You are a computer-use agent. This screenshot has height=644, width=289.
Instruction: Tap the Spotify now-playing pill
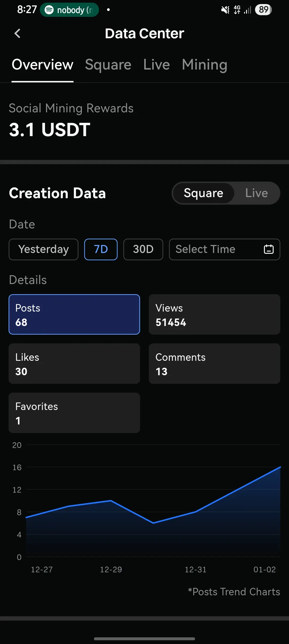click(70, 10)
